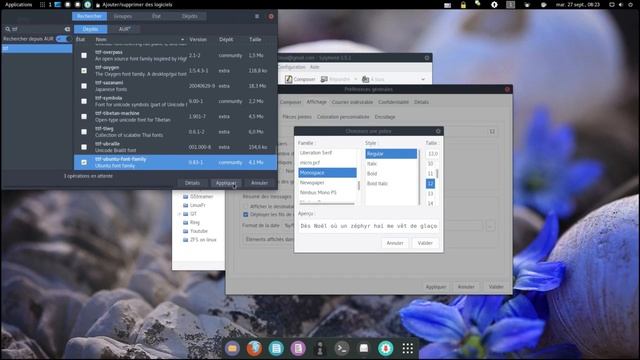Open the Répondre dropdown arrow in Sylpheed
This screenshot has width=640, height=360.
356,79
